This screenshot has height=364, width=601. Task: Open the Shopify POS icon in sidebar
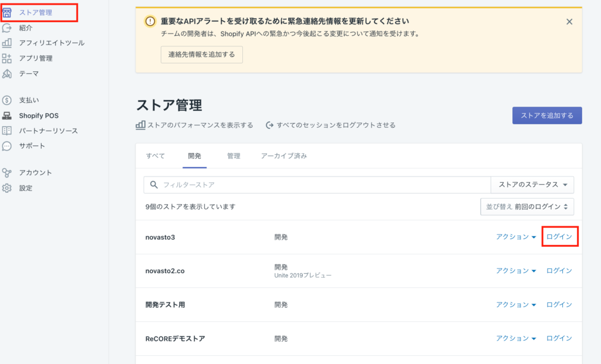[x=7, y=115]
